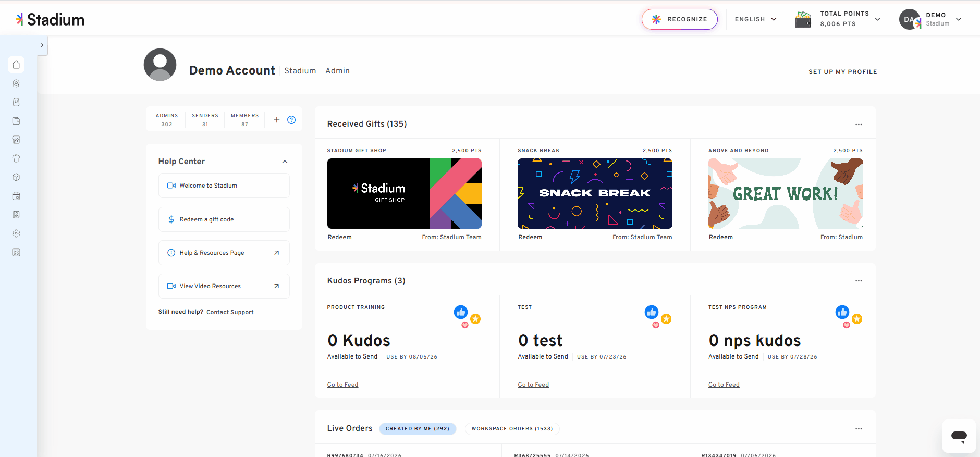Select the sidebar icon just below the award badge
Viewport: 980px width, 457px height.
[x=16, y=102]
